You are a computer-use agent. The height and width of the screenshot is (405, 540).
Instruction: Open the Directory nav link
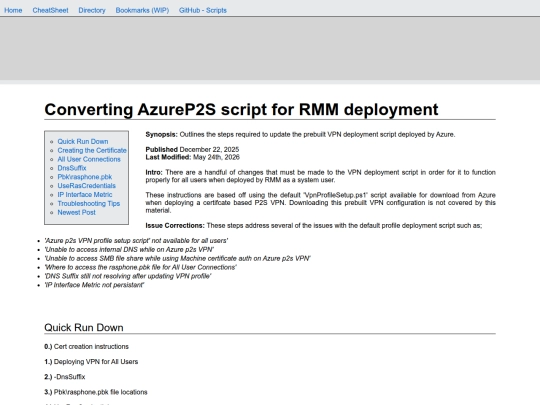pyautogui.click(x=92, y=10)
